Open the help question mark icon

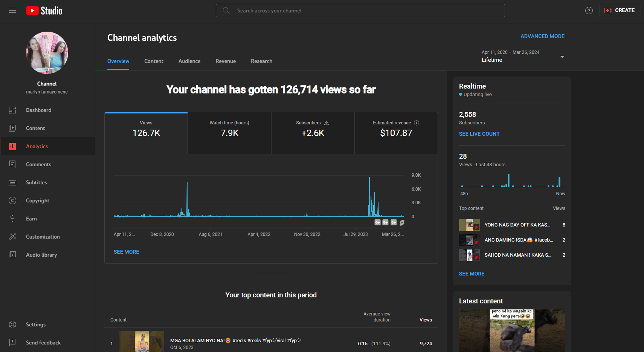pos(589,11)
